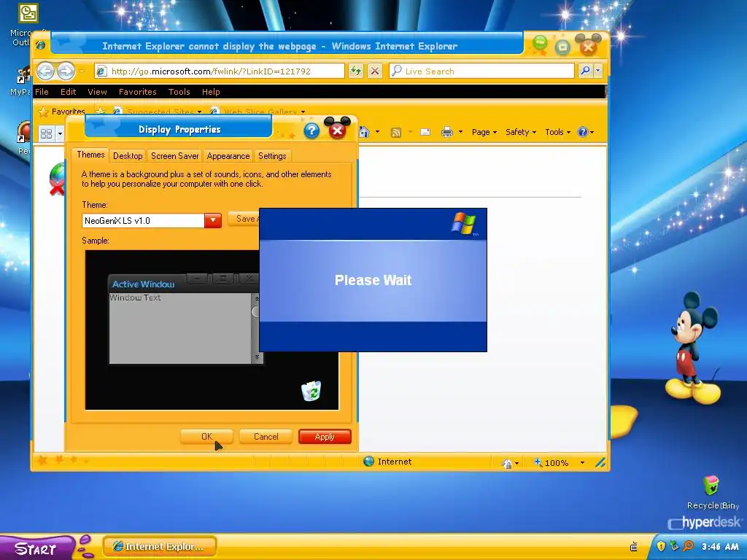Click the RSS feeds icon
The height and width of the screenshot is (560, 747).
click(396, 133)
